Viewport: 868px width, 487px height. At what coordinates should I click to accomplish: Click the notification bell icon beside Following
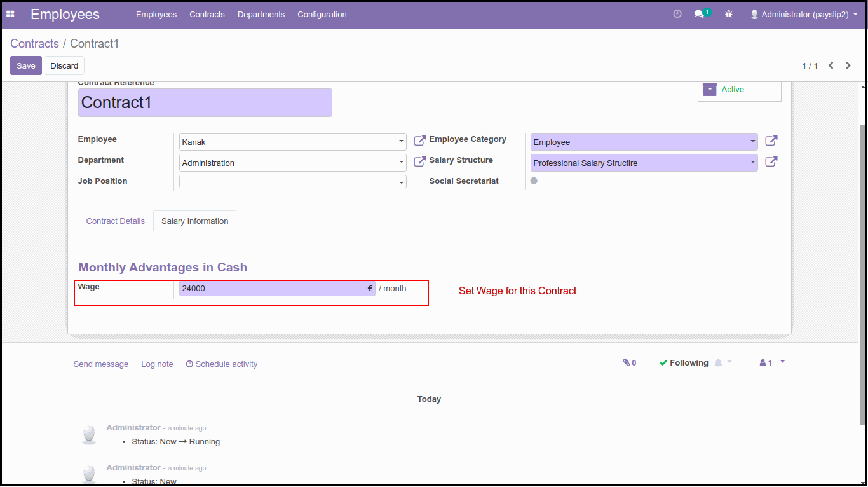tap(718, 362)
